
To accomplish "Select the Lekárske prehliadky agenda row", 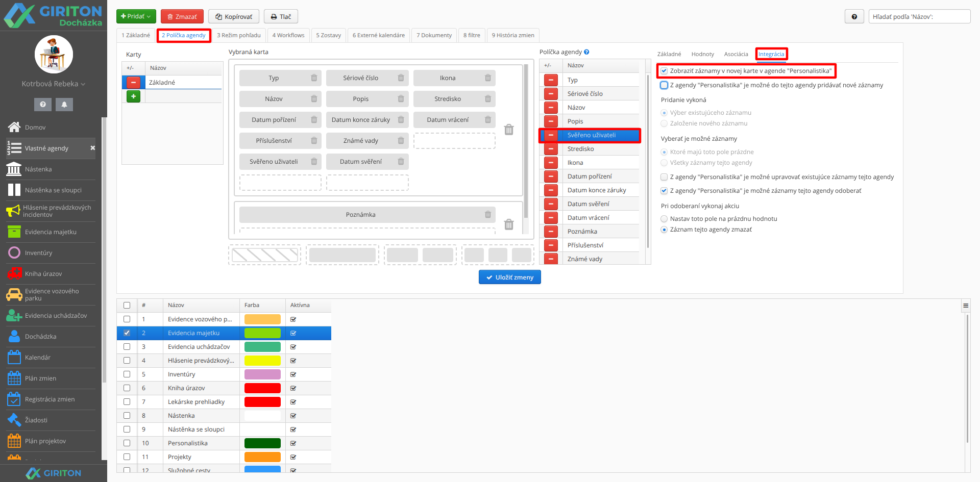I will [x=224, y=401].
